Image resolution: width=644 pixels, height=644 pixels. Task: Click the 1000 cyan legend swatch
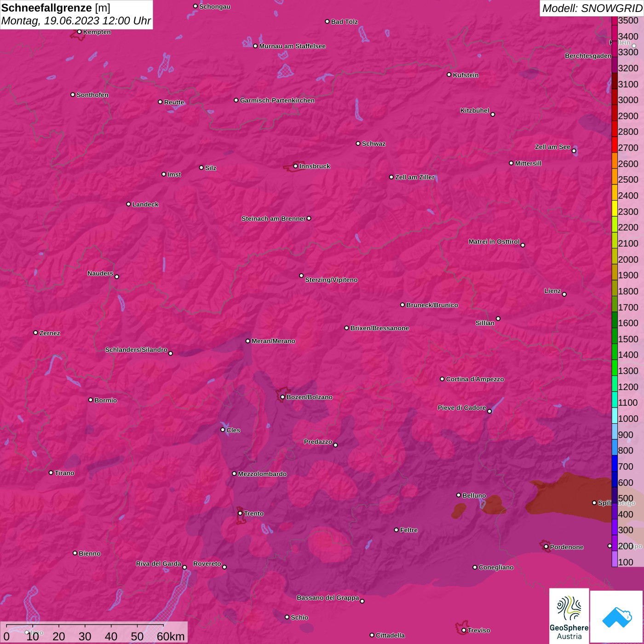coord(615,415)
